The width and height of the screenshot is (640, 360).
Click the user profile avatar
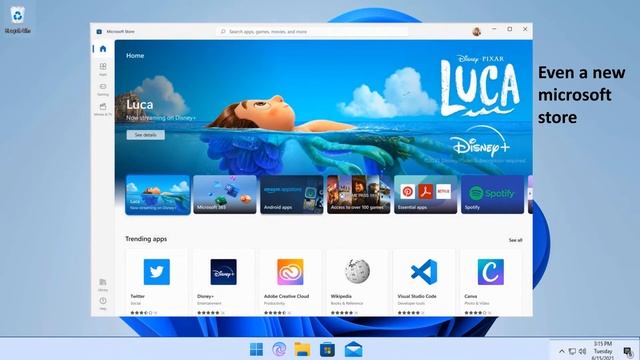point(476,31)
